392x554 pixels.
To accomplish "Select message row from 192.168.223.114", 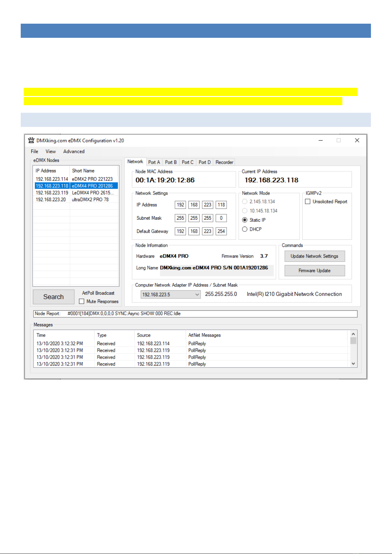I will coord(191,344).
